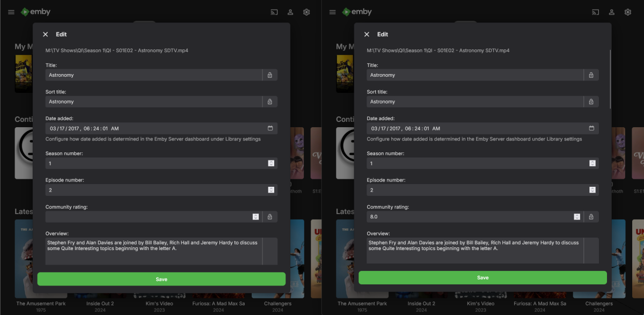Click the Overview text area in the right dialog
The image size is (644, 315).
[x=475, y=251]
